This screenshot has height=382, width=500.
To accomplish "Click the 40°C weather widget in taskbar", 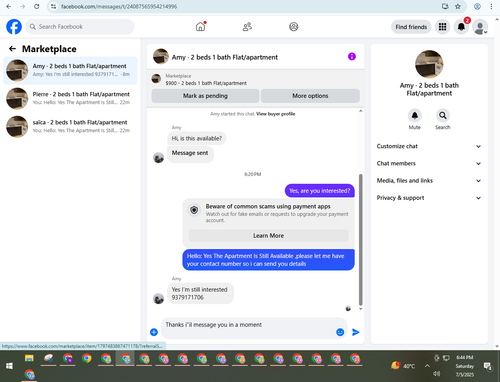I will pos(403,366).
